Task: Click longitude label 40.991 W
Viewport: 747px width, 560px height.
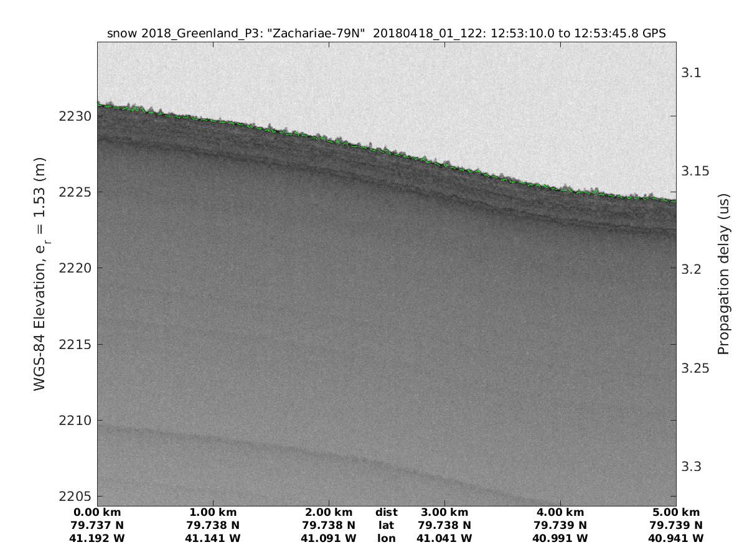Action: point(560,538)
